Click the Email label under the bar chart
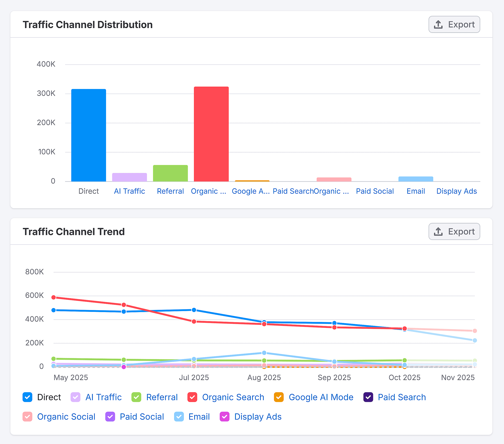The width and height of the screenshot is (504, 444). tap(415, 191)
